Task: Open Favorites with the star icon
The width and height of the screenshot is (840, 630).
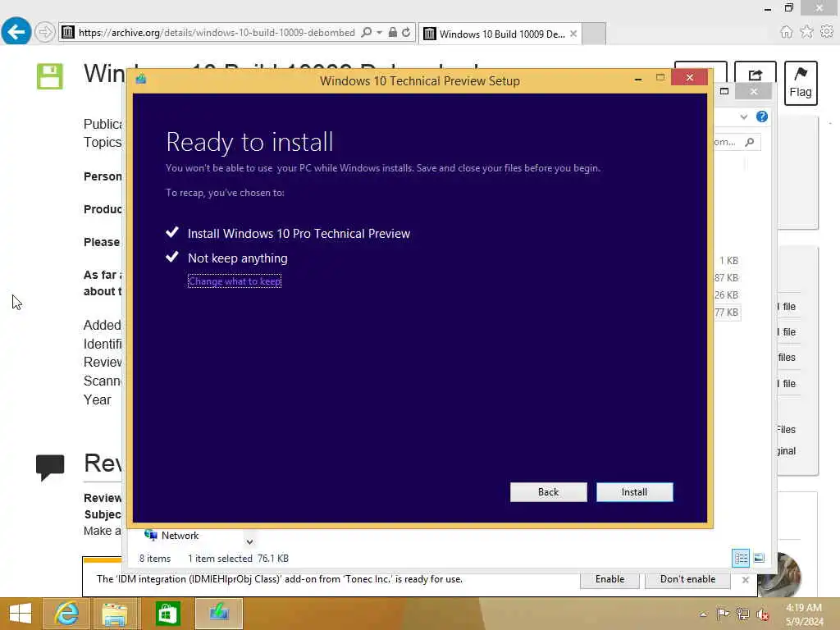Action: pos(806,32)
